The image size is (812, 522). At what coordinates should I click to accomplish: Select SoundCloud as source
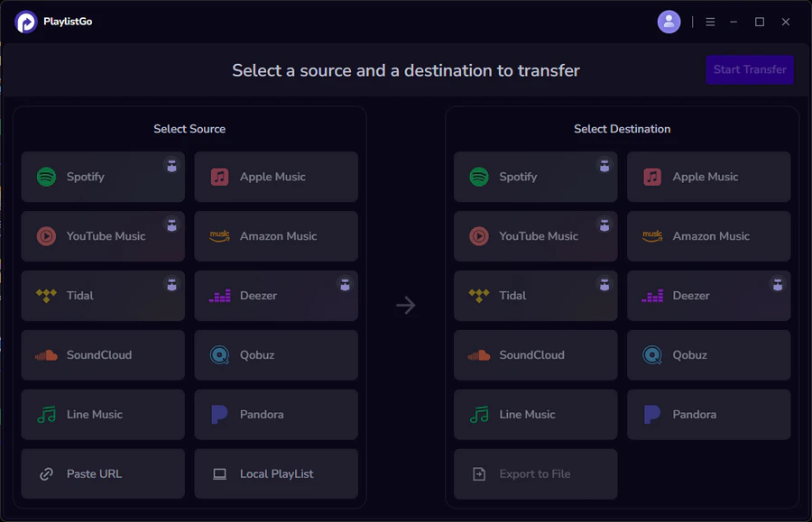tap(103, 355)
